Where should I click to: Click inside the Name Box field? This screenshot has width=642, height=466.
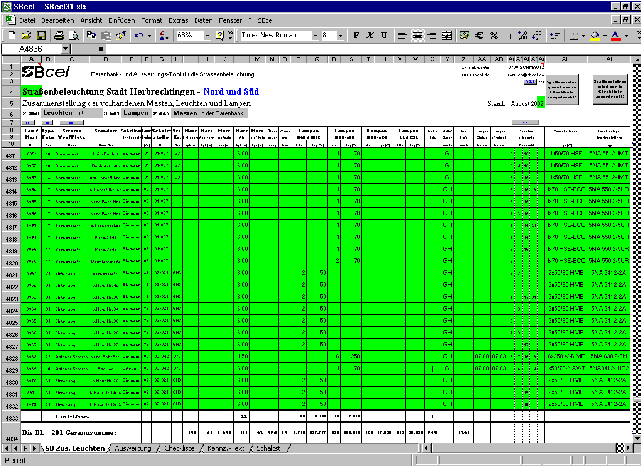tap(31, 49)
